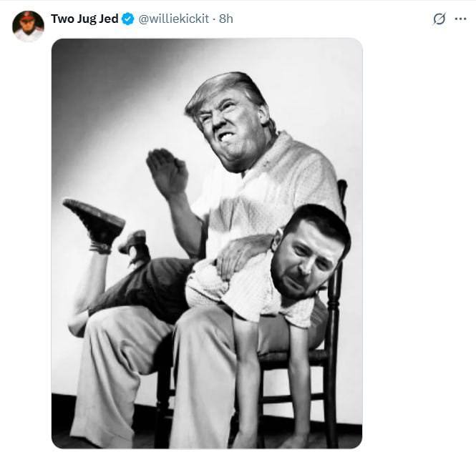Image resolution: width=476 pixels, height=457 pixels.
Task: Open the Two Jug Jed profile avatar
Action: pyautogui.click(x=28, y=26)
